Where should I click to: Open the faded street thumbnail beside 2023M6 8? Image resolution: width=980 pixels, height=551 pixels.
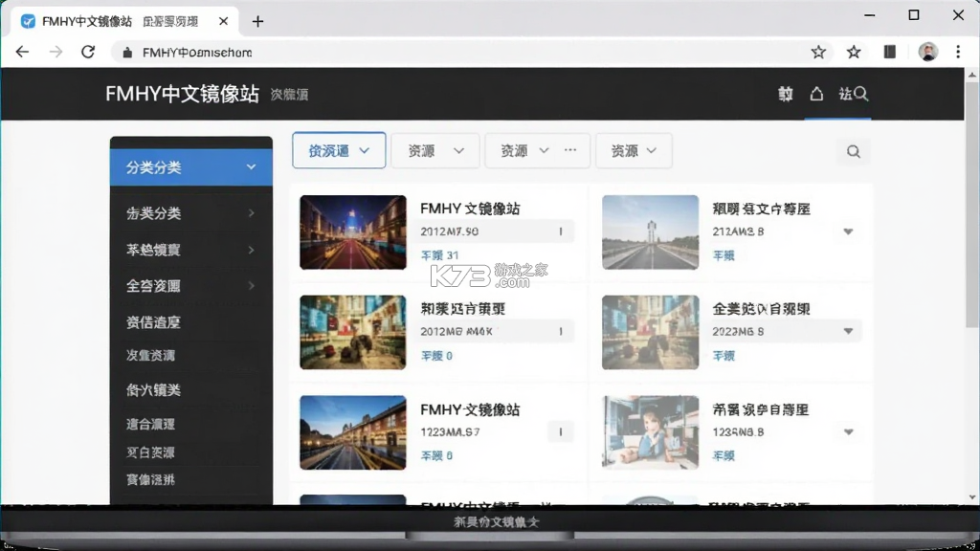[x=650, y=332]
